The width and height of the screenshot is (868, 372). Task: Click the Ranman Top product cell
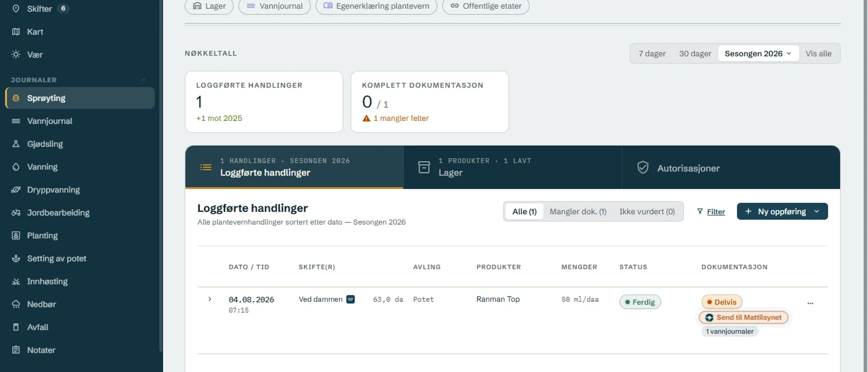498,299
